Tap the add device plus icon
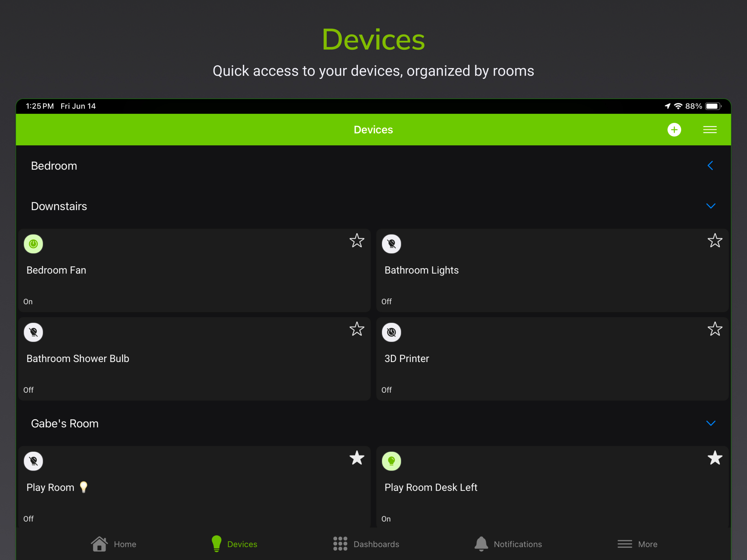 674,130
